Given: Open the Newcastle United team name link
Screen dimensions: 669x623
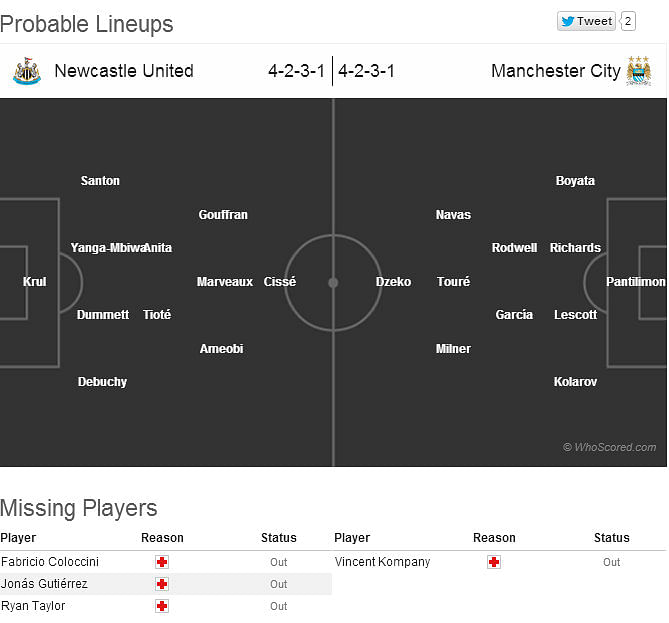Looking at the screenshot, I should (124, 71).
